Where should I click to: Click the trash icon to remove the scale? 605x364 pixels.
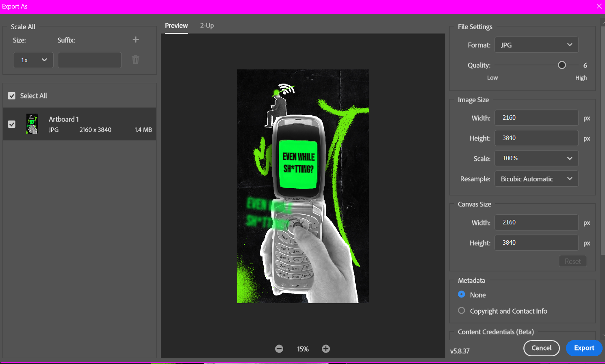click(135, 60)
